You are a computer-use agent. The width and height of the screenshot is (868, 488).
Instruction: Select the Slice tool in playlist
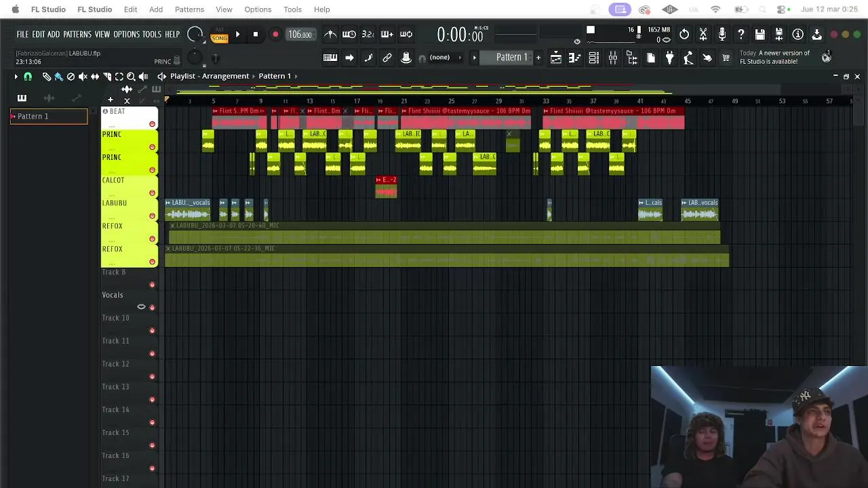click(107, 77)
